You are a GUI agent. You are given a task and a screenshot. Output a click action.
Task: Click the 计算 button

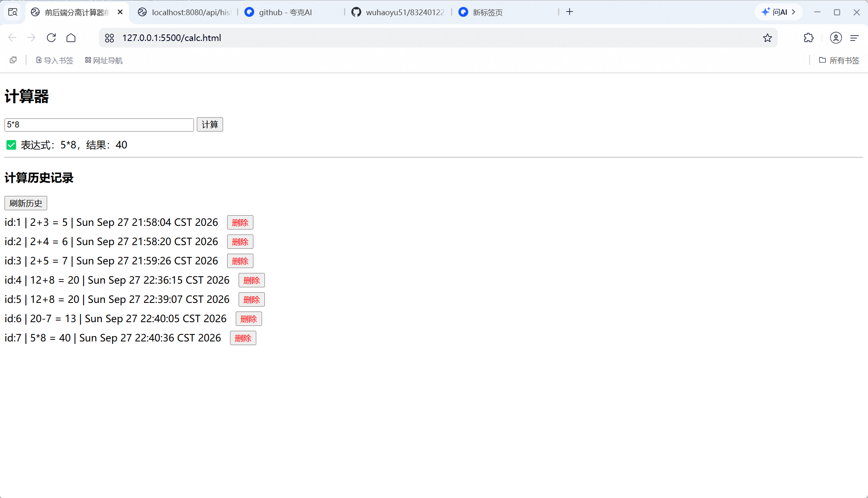210,125
